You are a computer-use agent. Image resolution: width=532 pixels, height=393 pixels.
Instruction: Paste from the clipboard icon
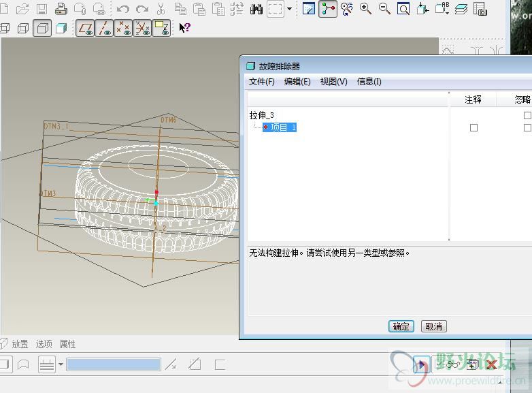click(199, 9)
